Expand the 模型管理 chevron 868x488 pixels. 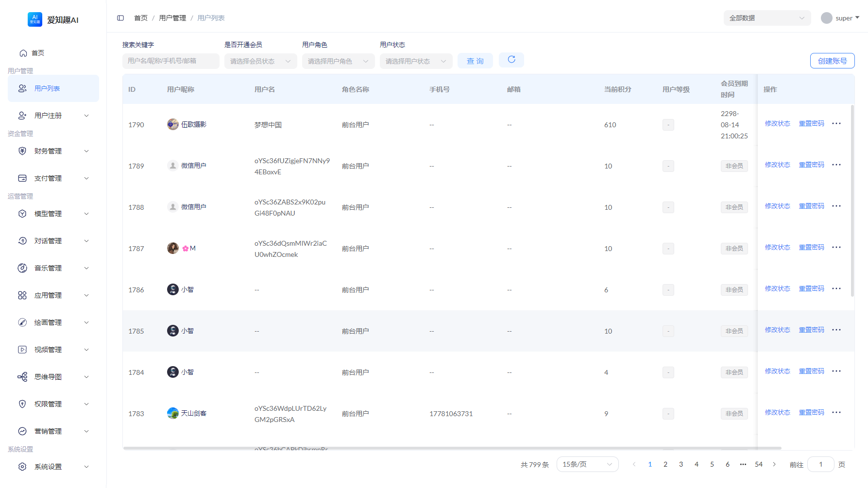pyautogui.click(x=86, y=214)
